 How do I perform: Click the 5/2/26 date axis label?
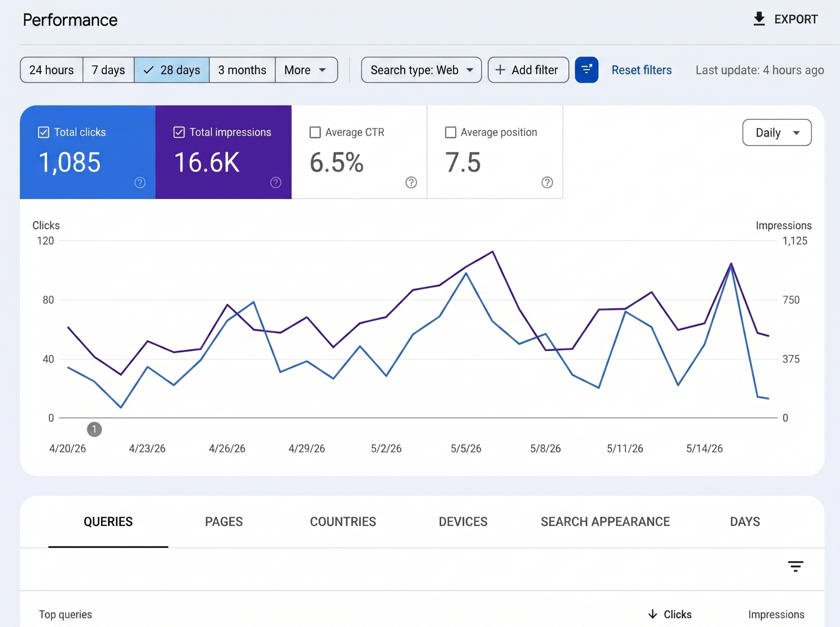(386, 448)
